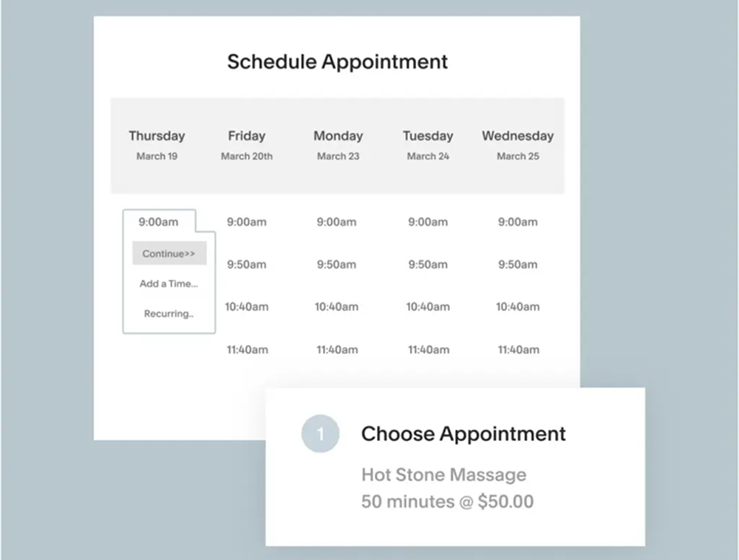739x560 pixels.
Task: Select Tuesday 9:50am time slot
Action: click(428, 264)
